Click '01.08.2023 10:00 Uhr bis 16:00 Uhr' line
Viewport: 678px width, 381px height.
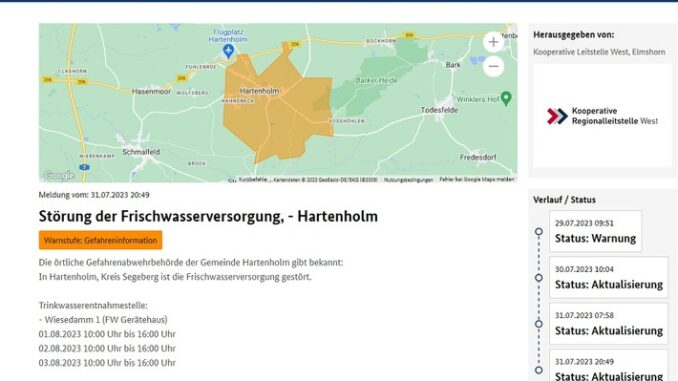point(107,334)
